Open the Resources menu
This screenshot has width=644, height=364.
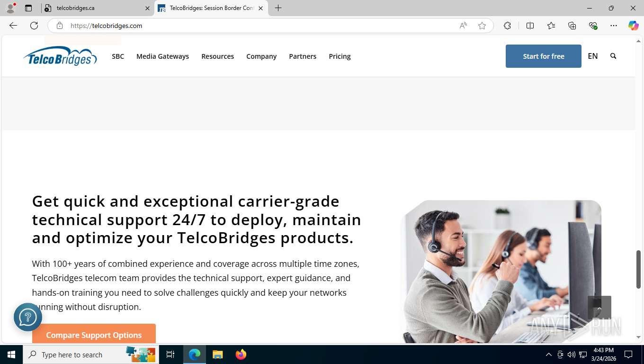coord(217,56)
